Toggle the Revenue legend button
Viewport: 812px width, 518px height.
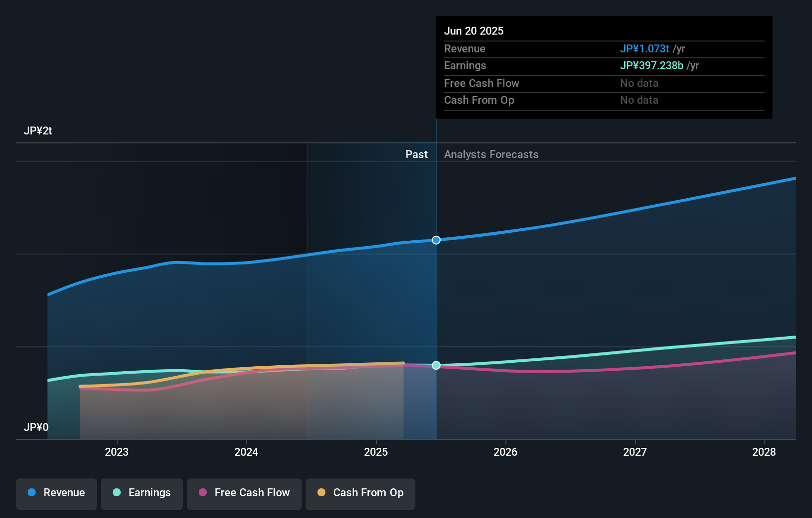coord(56,494)
